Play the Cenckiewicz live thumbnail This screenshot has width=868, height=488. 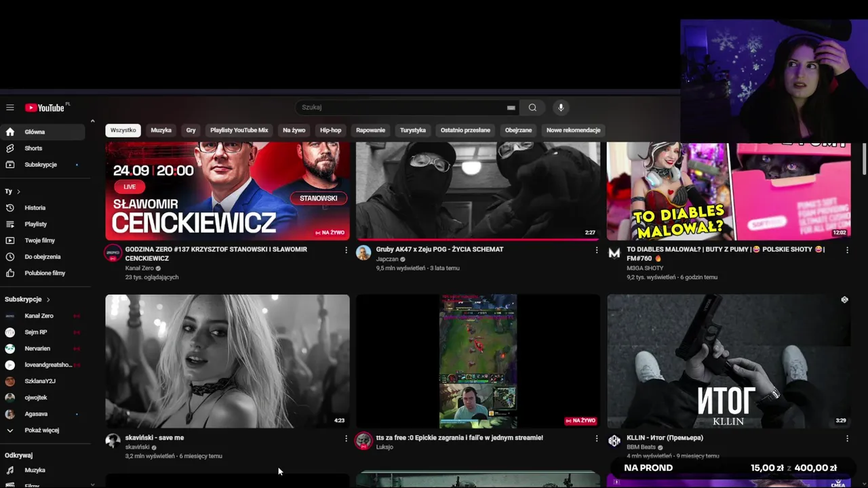tap(228, 191)
